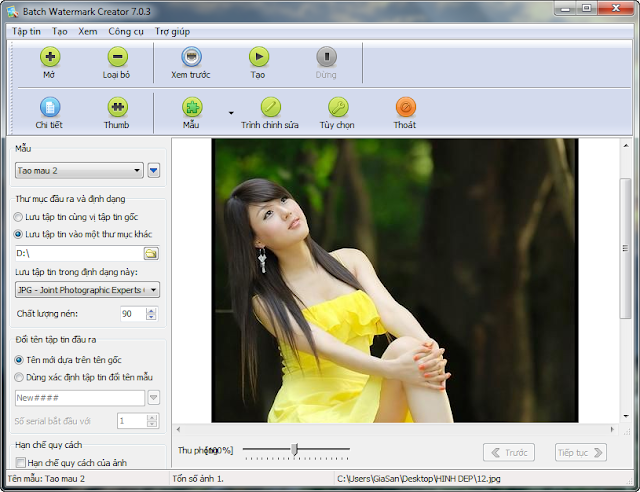Click the Loại bỏ (remove) minus icon

[118, 56]
